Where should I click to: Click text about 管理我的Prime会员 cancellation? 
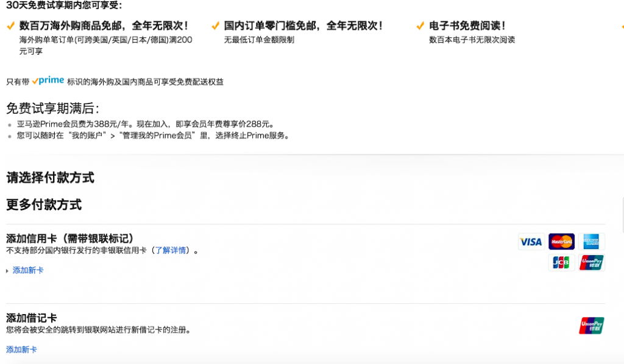(x=153, y=136)
